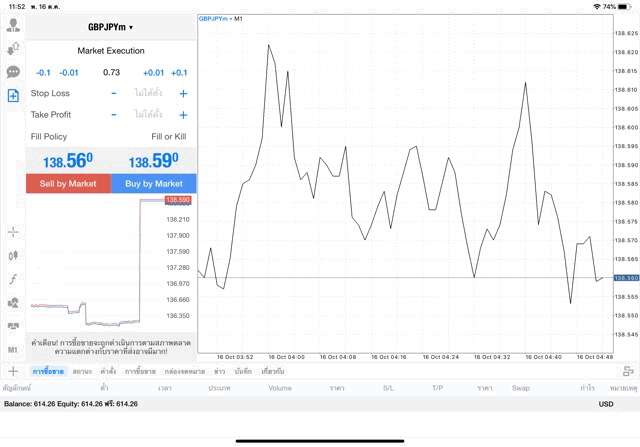
Task: Increase Stop Loss with plus button
Action: pos(183,93)
